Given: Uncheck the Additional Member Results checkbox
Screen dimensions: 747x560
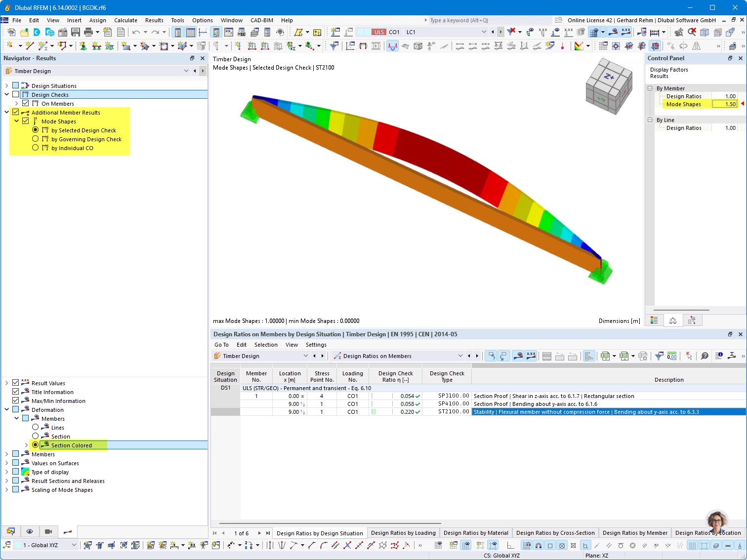Looking at the screenshot, I should [16, 112].
